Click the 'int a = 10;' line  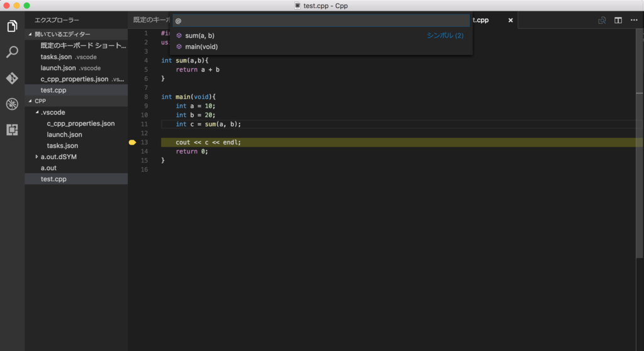196,106
